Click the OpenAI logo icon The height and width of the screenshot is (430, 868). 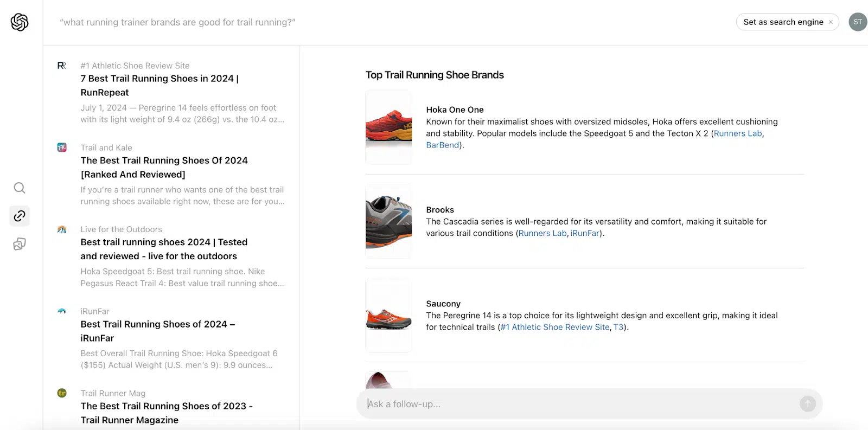(20, 22)
